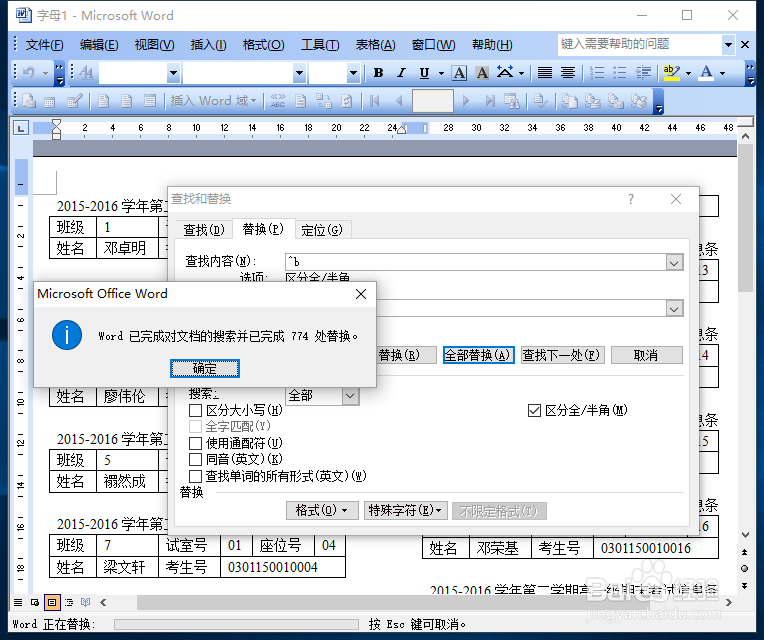
Task: Select center alignment icon
Action: (568, 73)
